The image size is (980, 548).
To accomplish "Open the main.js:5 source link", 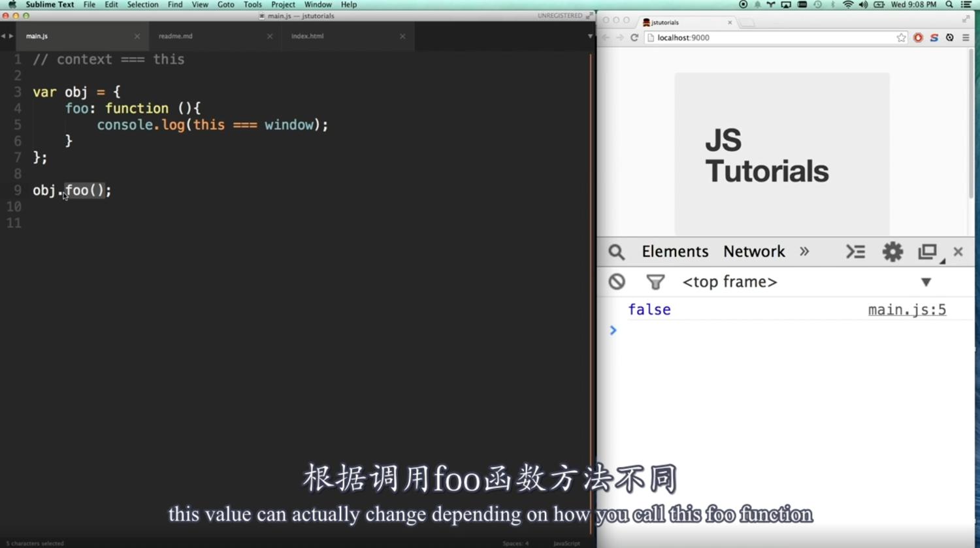I will coord(906,310).
